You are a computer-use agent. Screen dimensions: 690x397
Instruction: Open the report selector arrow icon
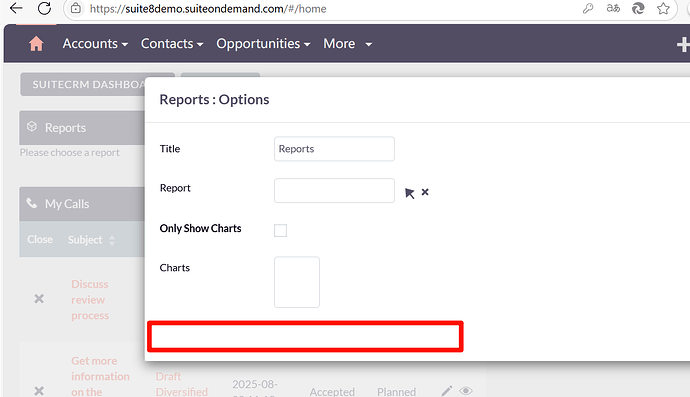pyautogui.click(x=409, y=193)
